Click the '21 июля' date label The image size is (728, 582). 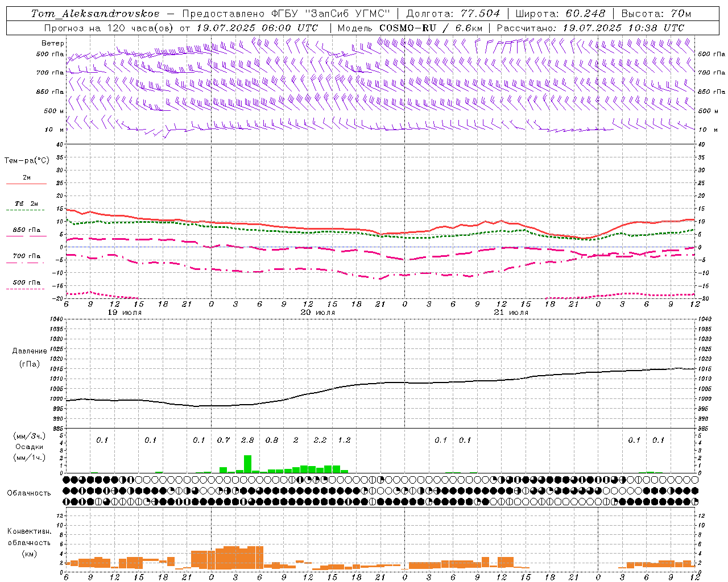pos(511,313)
